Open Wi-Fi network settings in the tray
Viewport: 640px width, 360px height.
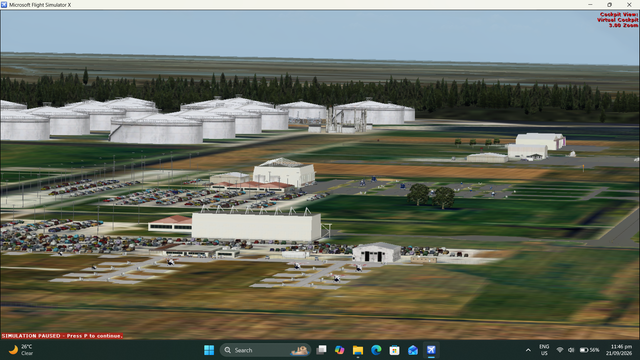560,350
